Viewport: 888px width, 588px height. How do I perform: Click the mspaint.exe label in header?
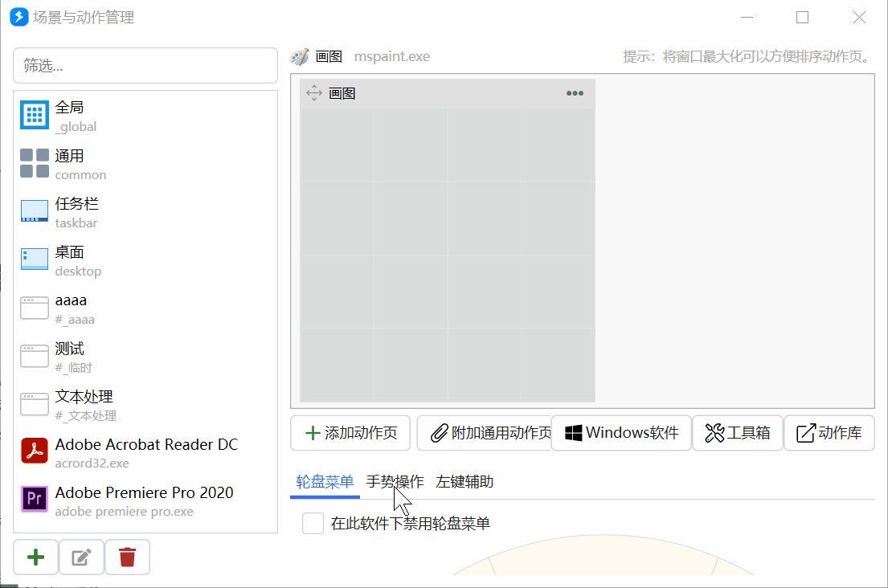[x=392, y=56]
